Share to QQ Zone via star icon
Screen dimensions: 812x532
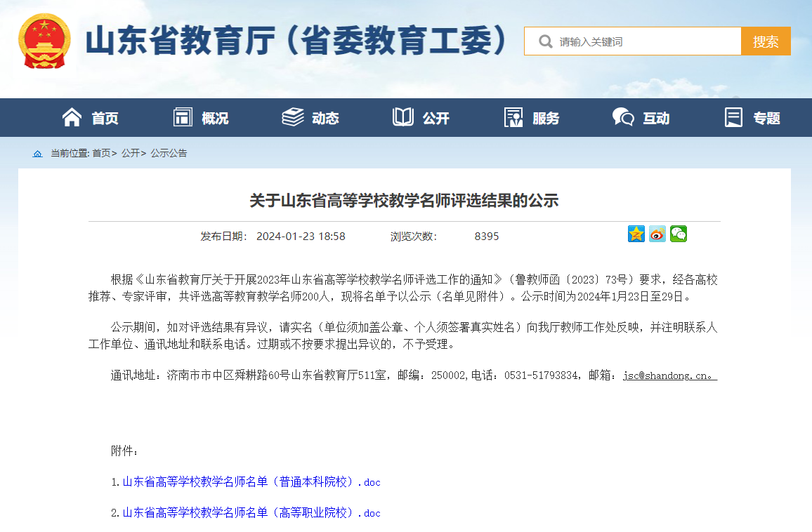coord(636,234)
